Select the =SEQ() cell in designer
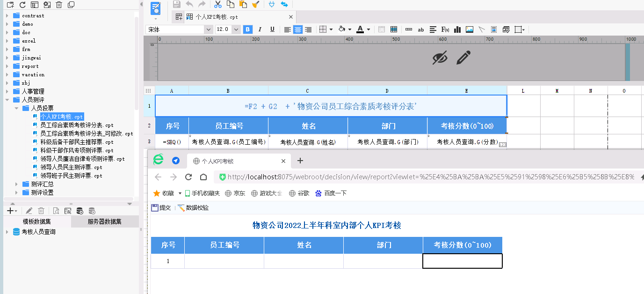Screen dimensions: 644x294 coord(172,142)
